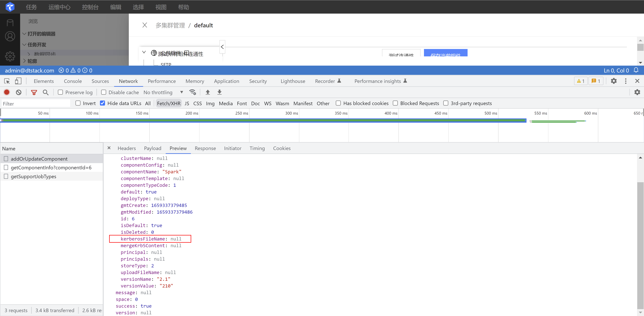The image size is (644, 316).
Task: Uncheck Hide data URLs
Action: (102, 103)
